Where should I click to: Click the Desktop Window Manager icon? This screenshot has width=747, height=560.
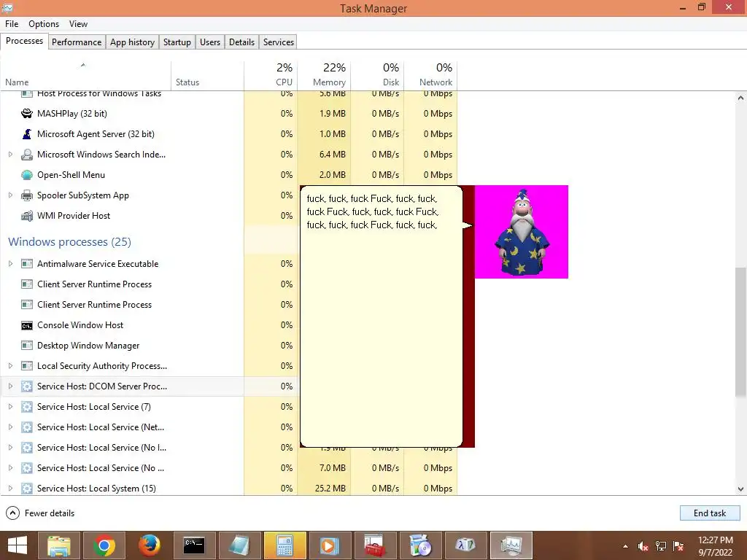pos(27,346)
